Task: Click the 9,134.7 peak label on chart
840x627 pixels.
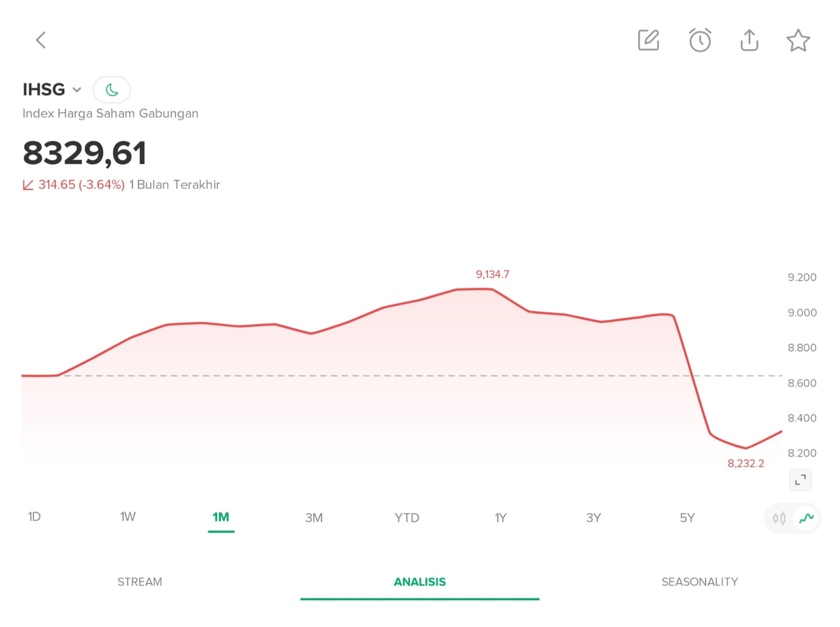Action: tap(492, 274)
